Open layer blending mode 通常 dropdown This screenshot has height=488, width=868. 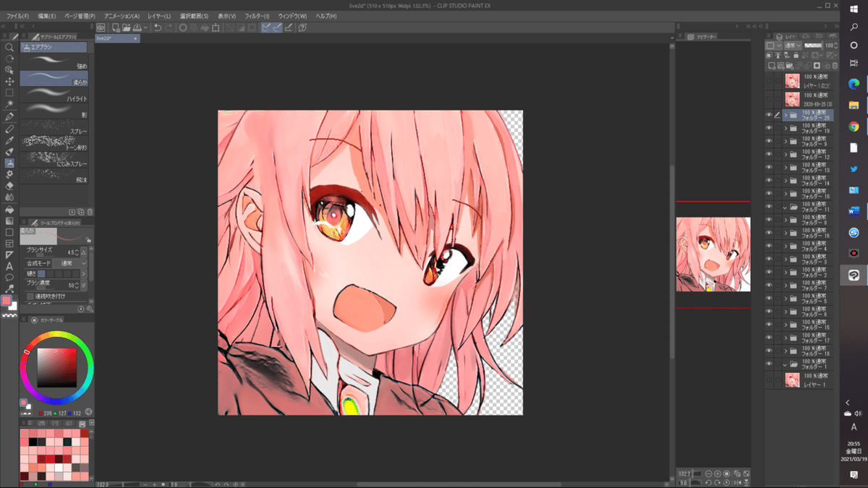(794, 46)
